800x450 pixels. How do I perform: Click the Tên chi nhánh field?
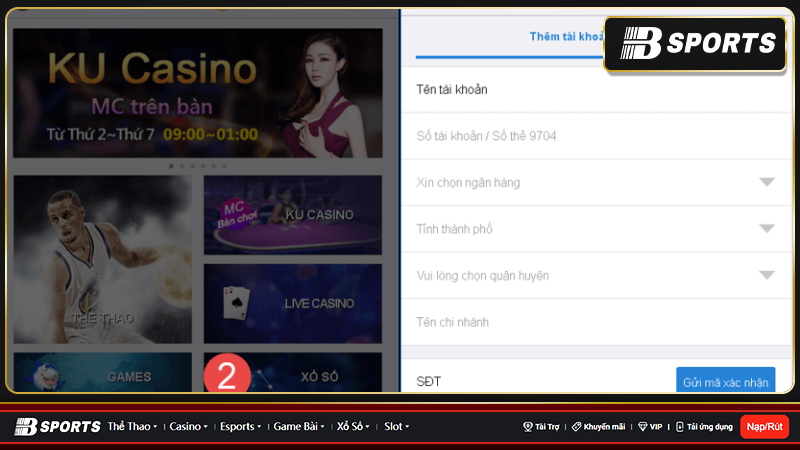596,322
